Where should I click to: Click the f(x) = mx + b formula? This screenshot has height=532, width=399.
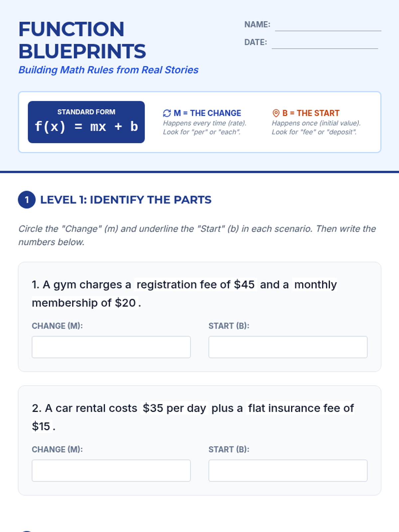(86, 127)
